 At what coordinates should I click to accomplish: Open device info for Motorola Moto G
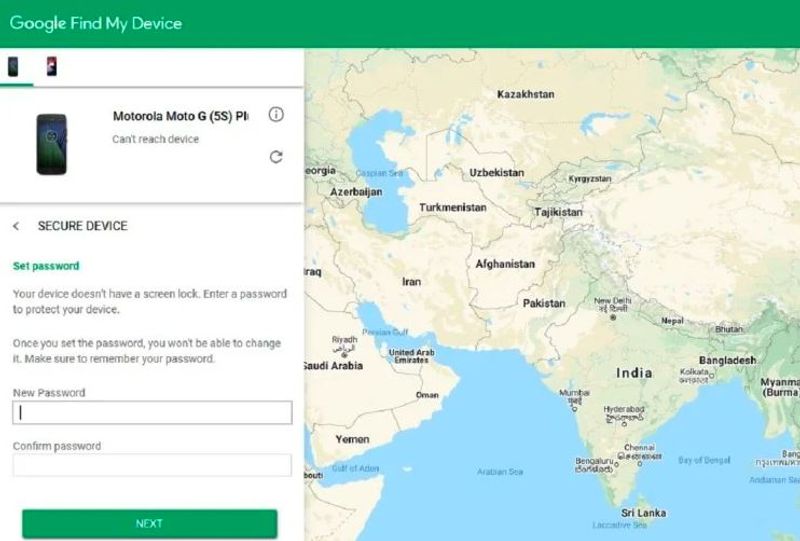pos(276,114)
